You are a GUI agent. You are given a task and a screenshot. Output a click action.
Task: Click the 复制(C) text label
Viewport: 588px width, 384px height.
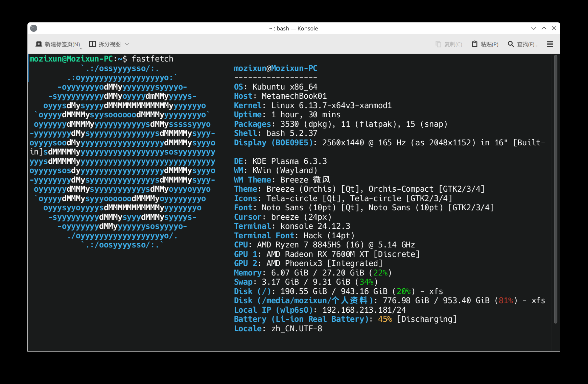pyautogui.click(x=453, y=44)
